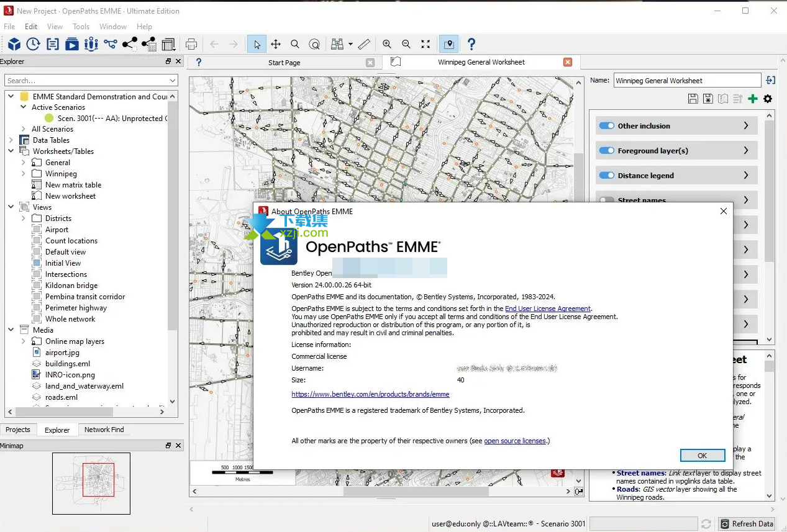Open the blue cube Modeller icon
Viewport: 787px width, 532px height.
click(x=14, y=44)
